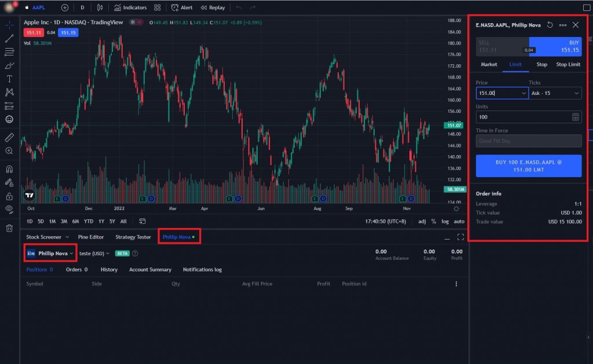Image resolution: width=593 pixels, height=364 pixels.
Task: Click the go to date calendar icon
Action: point(142,222)
